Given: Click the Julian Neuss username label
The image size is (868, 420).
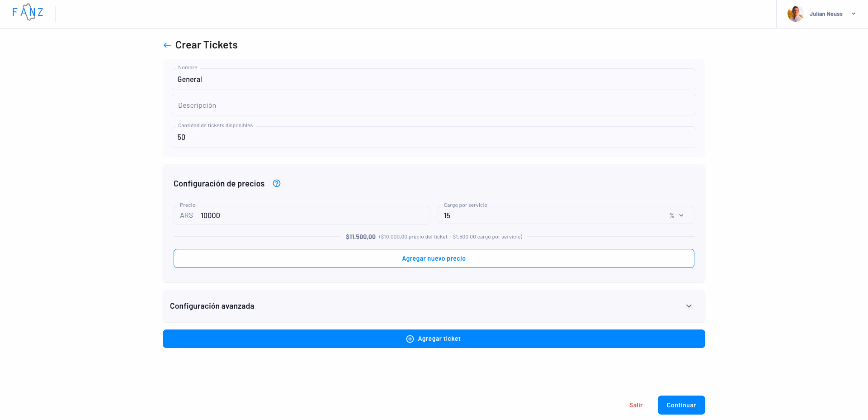Looking at the screenshot, I should tap(826, 14).
